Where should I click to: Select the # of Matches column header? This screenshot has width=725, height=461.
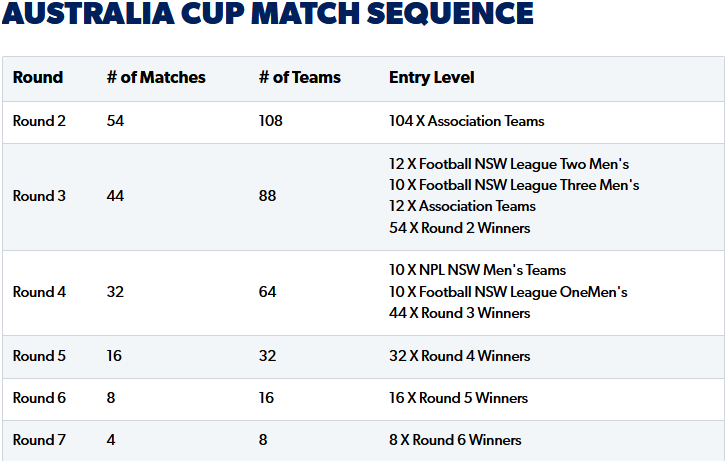(156, 77)
